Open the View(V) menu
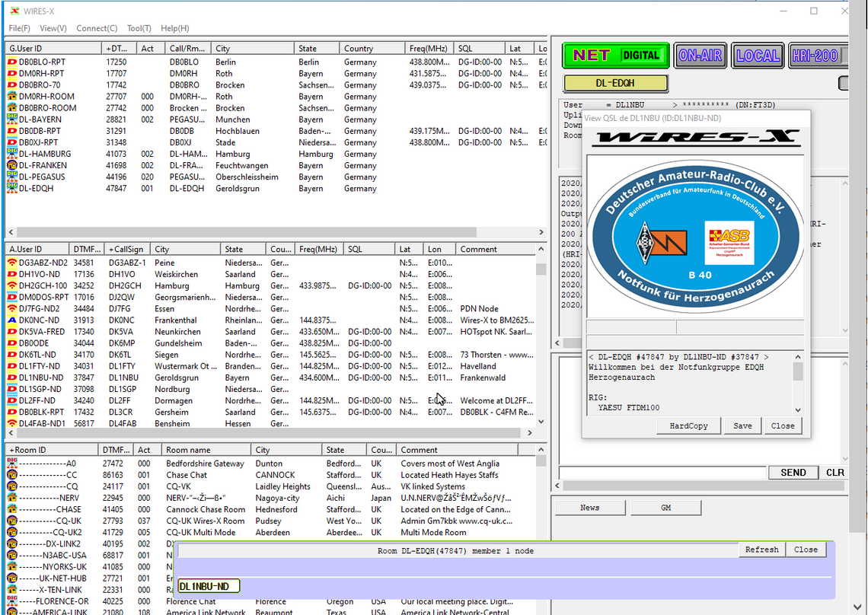868x615 pixels. coord(53,28)
